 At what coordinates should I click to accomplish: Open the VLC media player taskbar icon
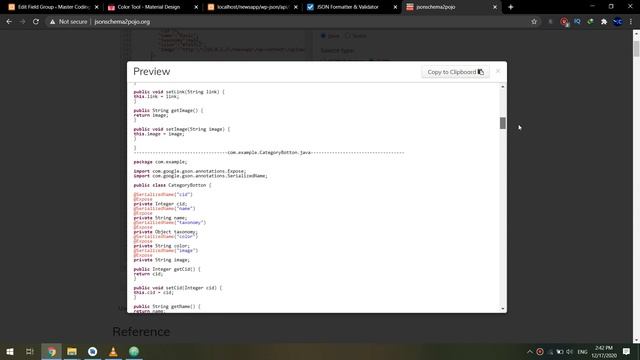tap(113, 351)
